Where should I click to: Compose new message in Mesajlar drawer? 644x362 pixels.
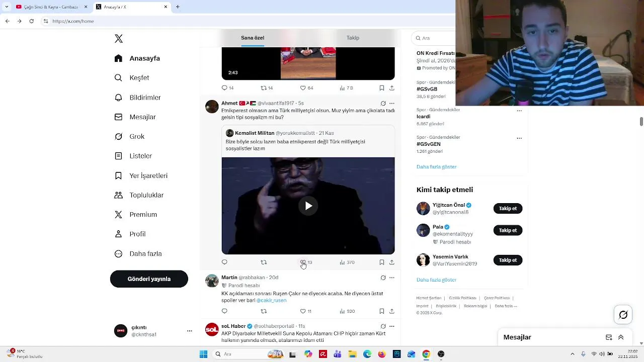pyautogui.click(x=609, y=337)
